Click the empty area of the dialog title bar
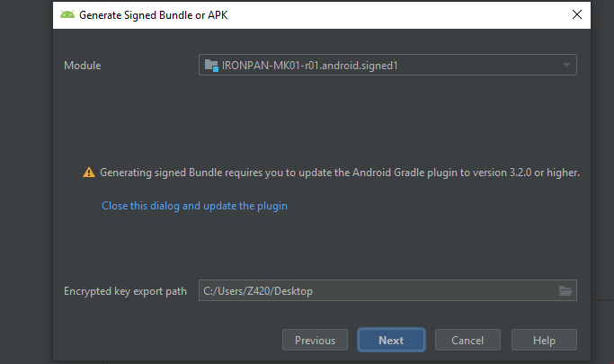The width and height of the screenshot is (614, 364). pyautogui.click(x=397, y=15)
